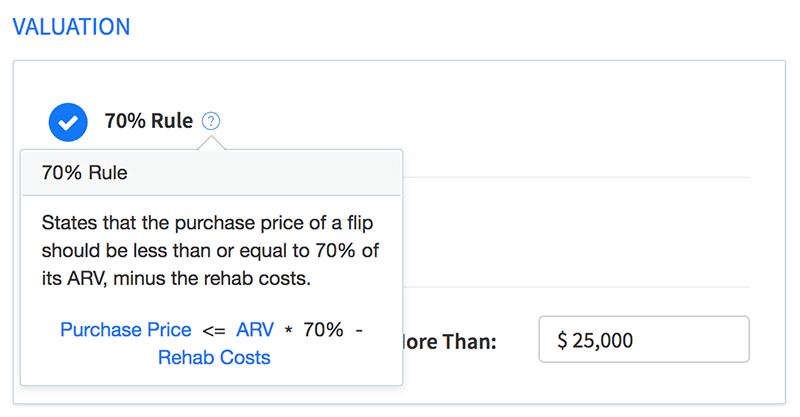Click the word 'flip' in the description
This screenshot has width=800, height=417.
[x=360, y=223]
